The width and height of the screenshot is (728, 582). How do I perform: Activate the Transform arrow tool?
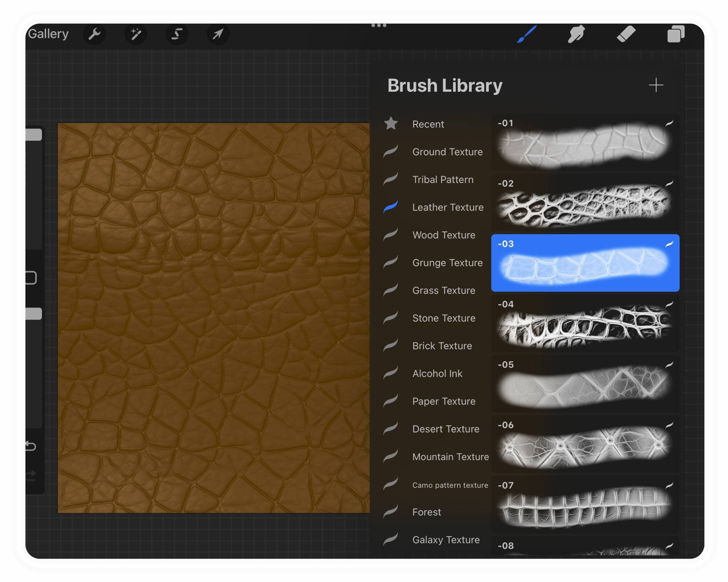click(218, 34)
